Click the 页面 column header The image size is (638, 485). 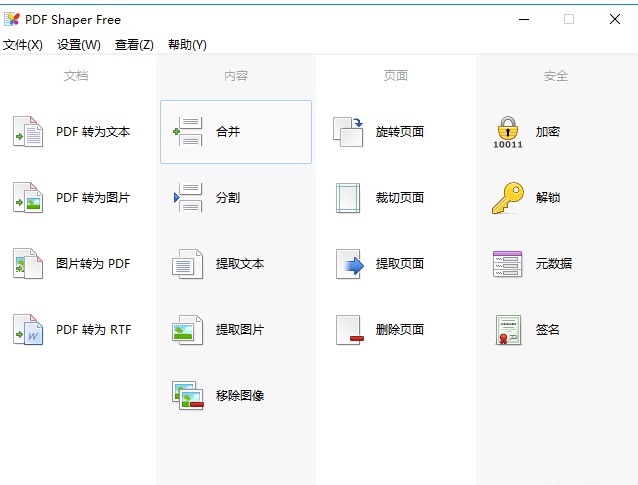(x=396, y=75)
